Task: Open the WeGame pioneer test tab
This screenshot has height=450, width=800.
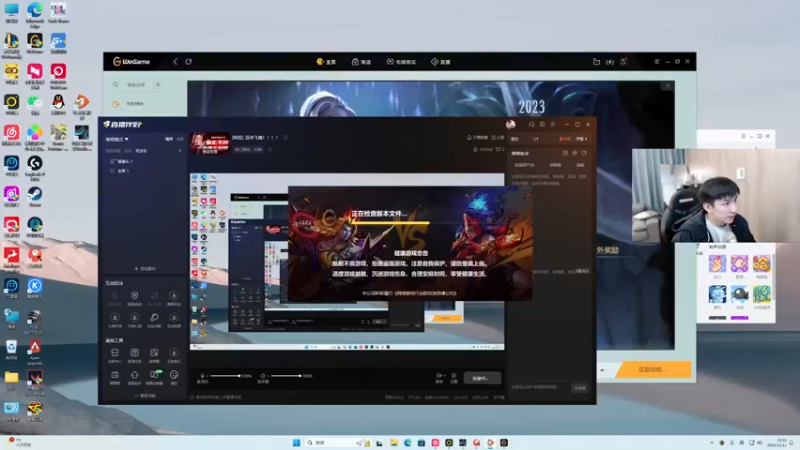Action: pyautogui.click(x=401, y=62)
